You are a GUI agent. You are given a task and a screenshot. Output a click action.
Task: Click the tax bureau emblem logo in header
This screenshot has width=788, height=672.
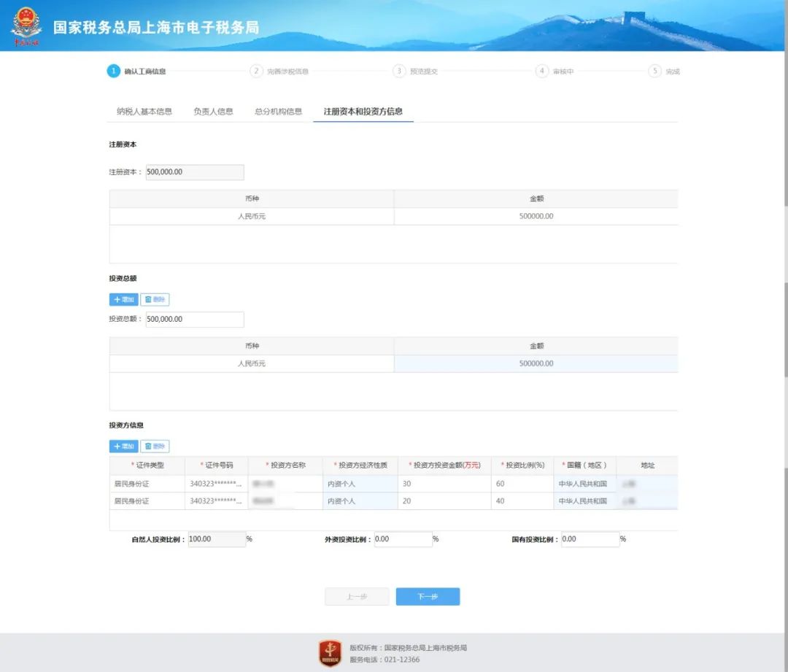pyautogui.click(x=26, y=26)
